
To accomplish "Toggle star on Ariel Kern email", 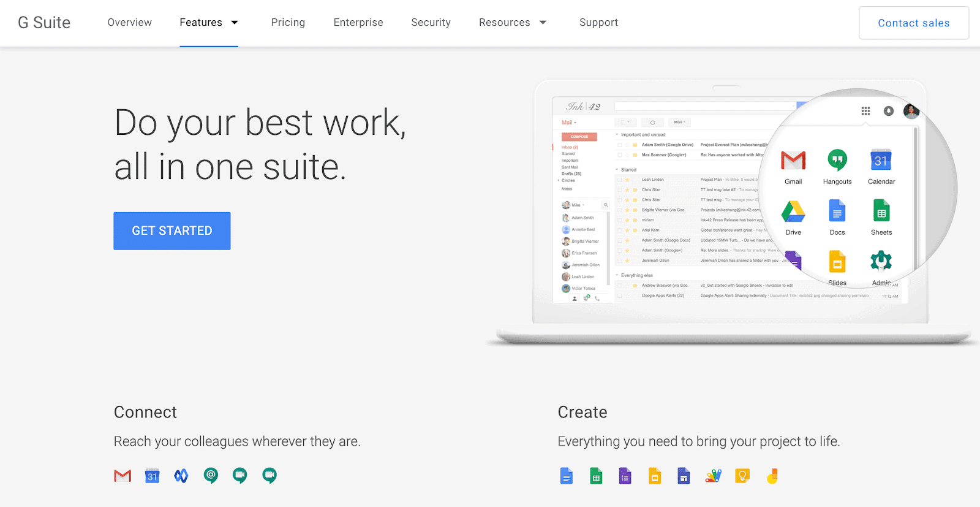I will coord(627,231).
